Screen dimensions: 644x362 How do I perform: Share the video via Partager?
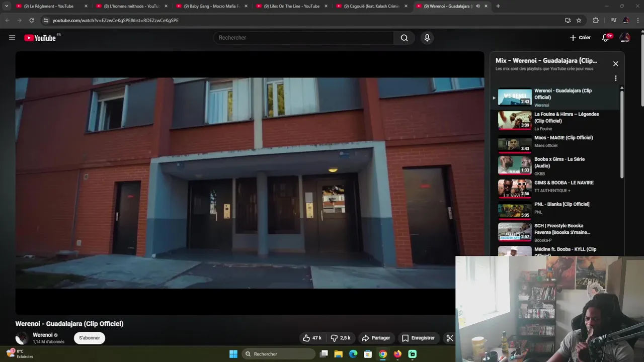click(376, 338)
